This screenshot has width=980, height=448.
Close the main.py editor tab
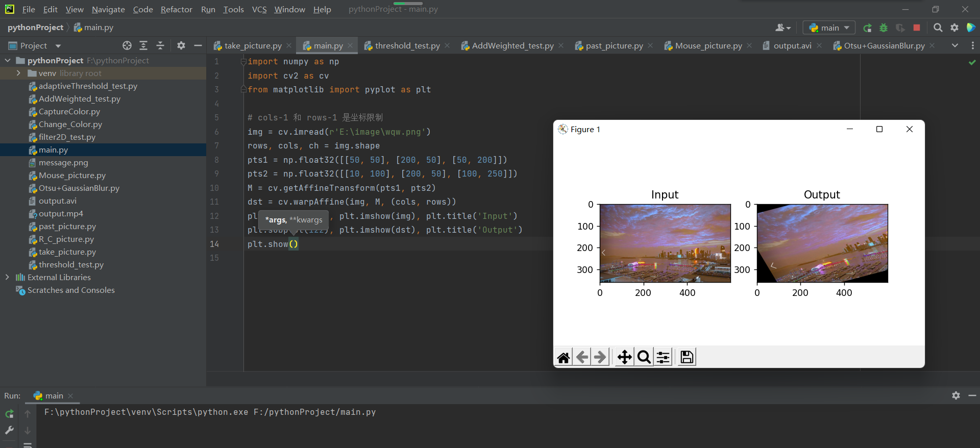pyautogui.click(x=350, y=45)
